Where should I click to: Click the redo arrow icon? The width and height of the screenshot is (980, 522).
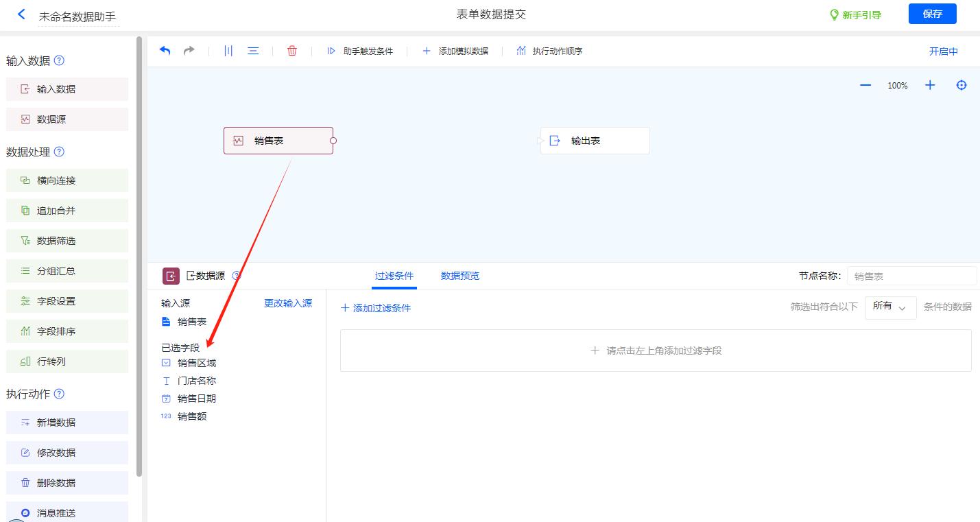189,51
